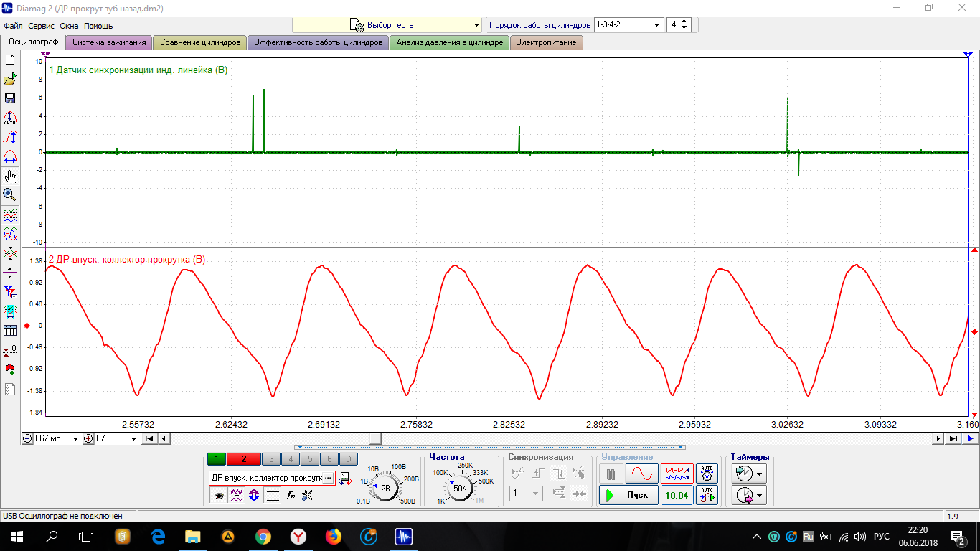Click the crossed waveform compress icon
980x551 pixels.
coord(10,253)
